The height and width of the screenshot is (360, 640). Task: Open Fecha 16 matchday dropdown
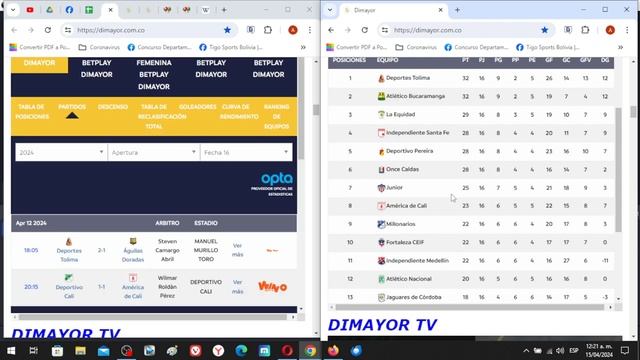(246, 152)
